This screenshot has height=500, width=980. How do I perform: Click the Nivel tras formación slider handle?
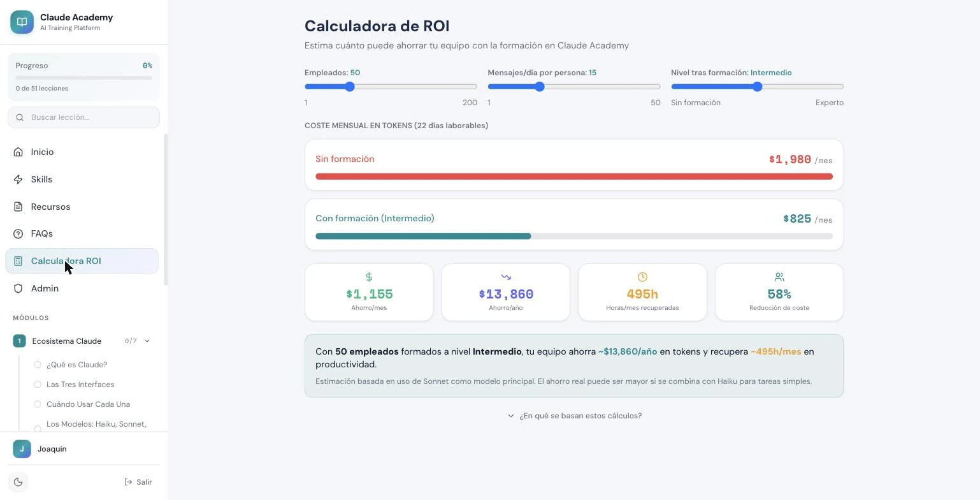tap(758, 87)
